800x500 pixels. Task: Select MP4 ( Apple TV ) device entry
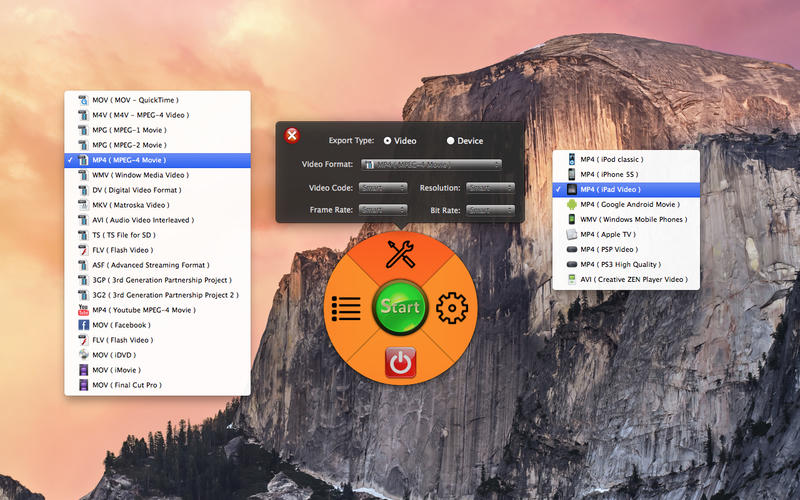(607, 234)
